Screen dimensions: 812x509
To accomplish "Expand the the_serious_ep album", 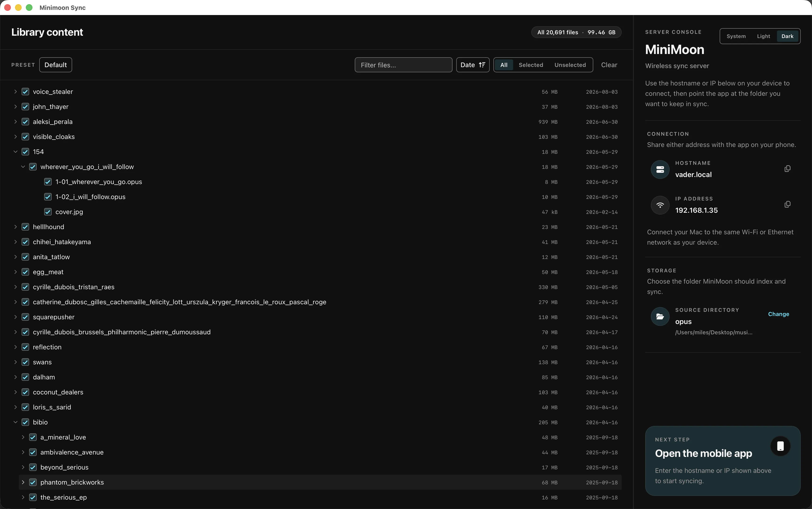I will [23, 497].
